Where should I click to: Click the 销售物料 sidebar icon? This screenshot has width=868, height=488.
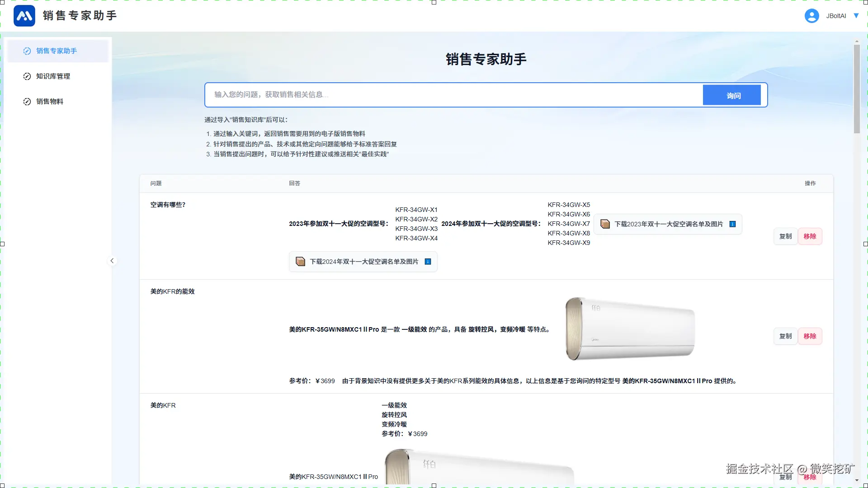pos(27,102)
